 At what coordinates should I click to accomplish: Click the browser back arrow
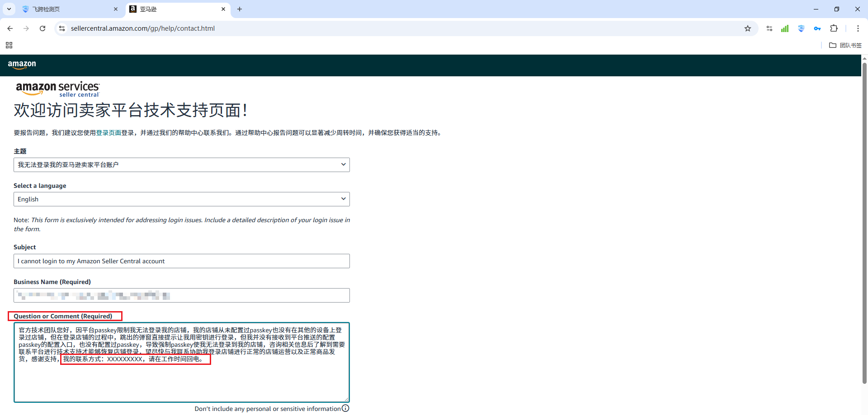coord(10,28)
